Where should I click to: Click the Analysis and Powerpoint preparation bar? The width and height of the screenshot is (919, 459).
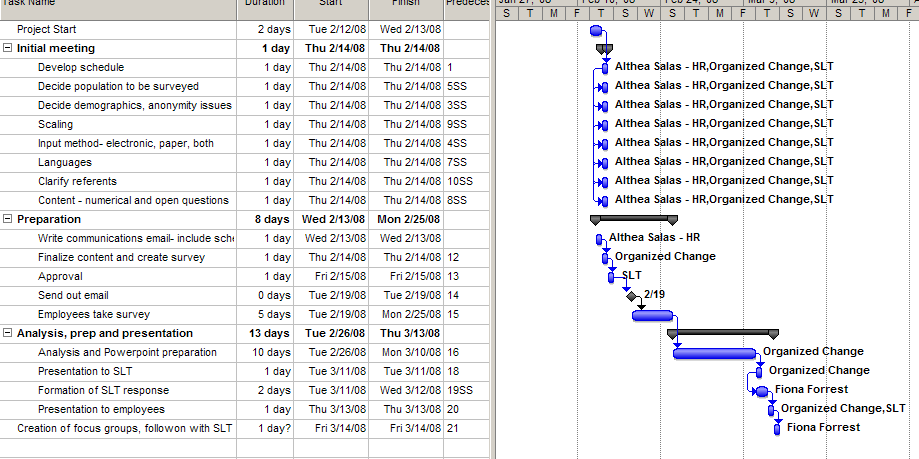coord(715,353)
